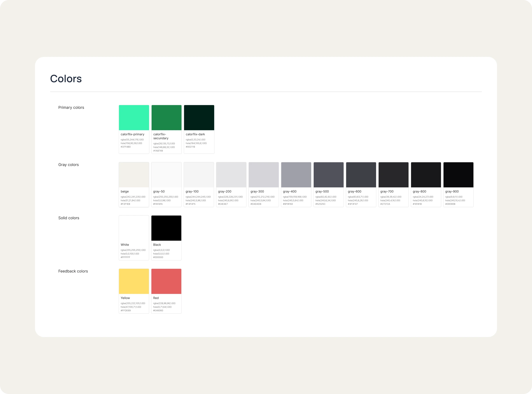Click the gray-700 swatch
Image resolution: width=532 pixels, height=394 pixels.
[x=393, y=175]
